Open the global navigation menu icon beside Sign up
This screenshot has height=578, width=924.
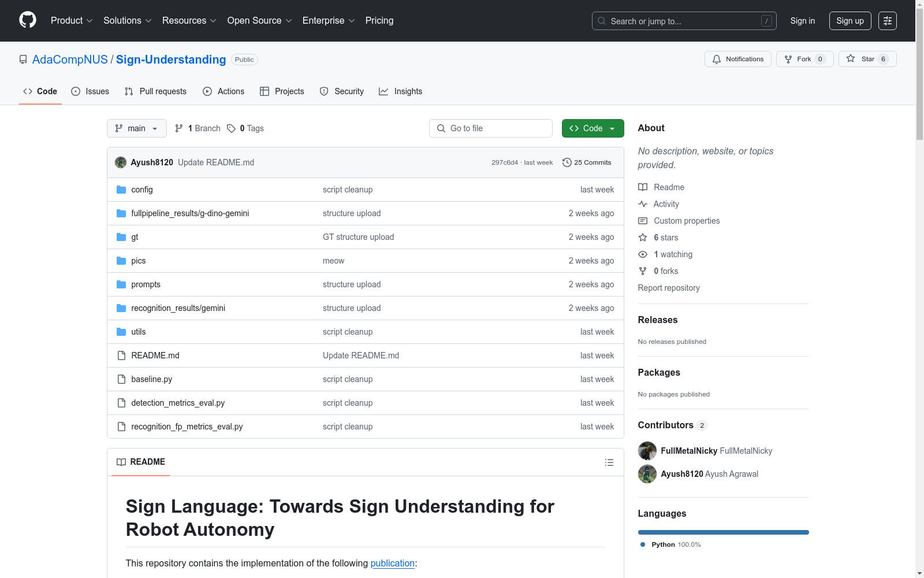(x=888, y=21)
